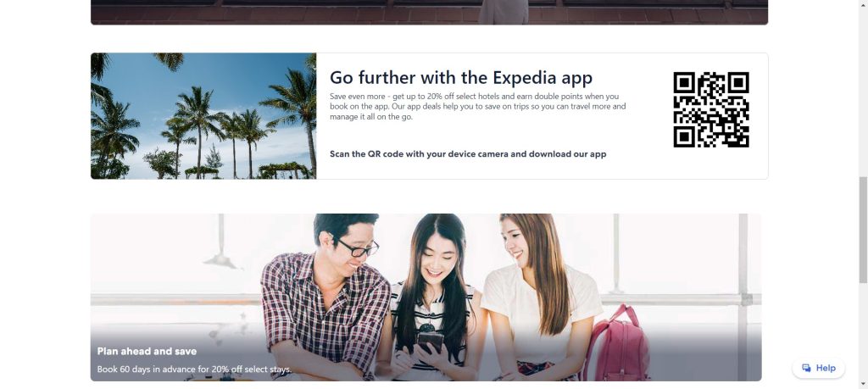
Task: Click scrollbar track above the thumb
Action: point(863,88)
